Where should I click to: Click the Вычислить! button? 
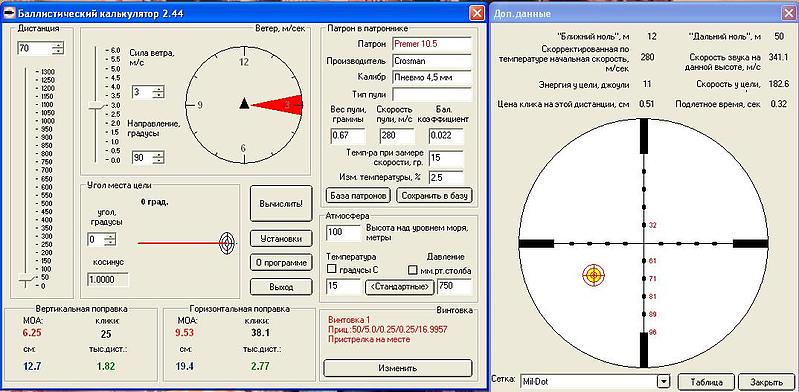click(x=281, y=203)
